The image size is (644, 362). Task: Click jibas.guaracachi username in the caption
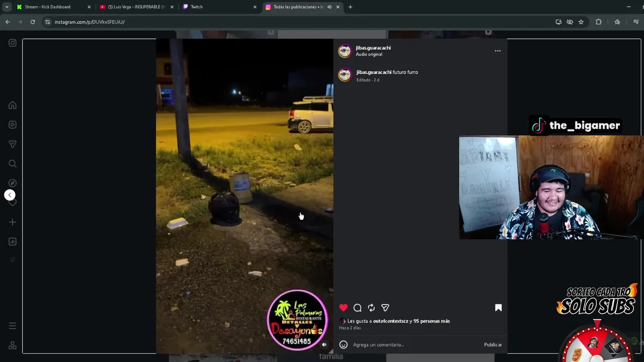coord(373,72)
